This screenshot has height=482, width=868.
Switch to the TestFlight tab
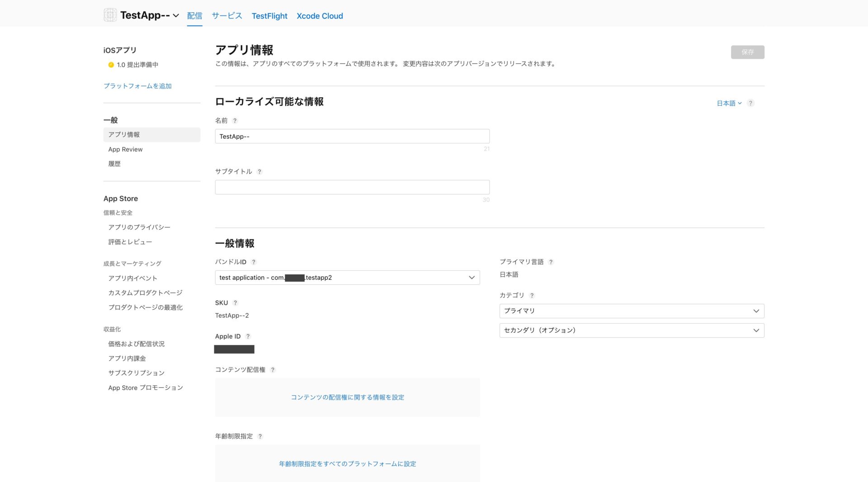click(269, 16)
